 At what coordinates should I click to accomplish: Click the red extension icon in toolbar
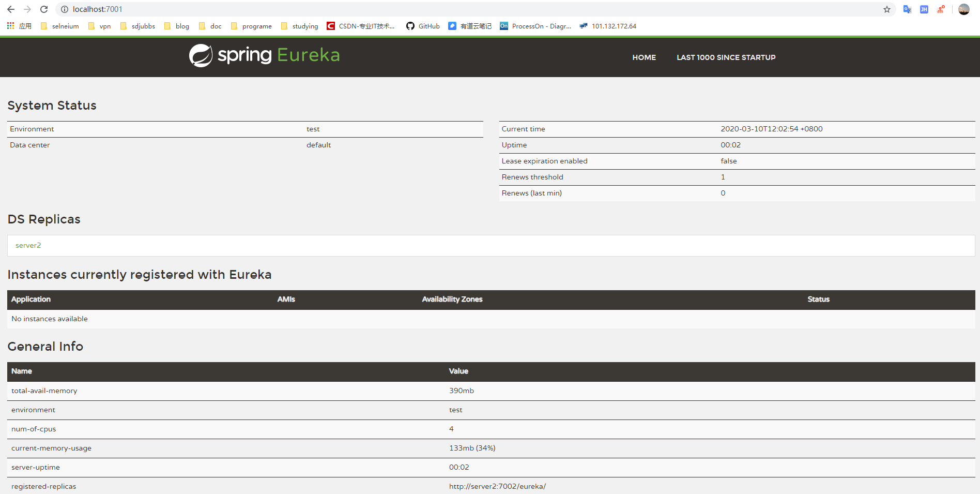coord(941,9)
